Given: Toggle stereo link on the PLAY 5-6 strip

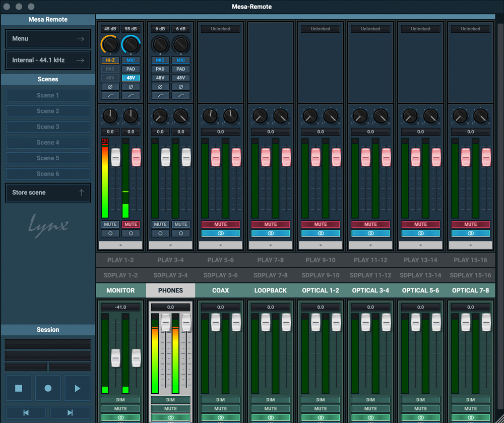Looking at the screenshot, I should click(220, 233).
